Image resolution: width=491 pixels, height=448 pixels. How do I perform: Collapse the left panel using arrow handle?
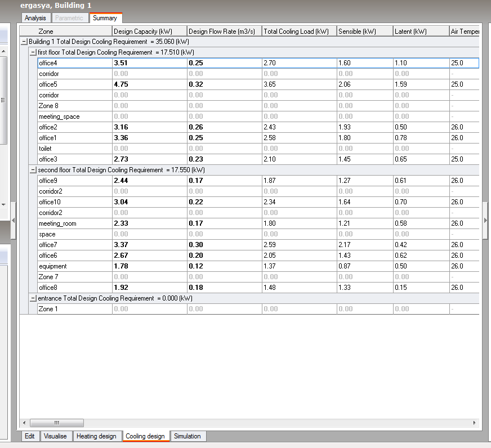[x=13, y=221]
